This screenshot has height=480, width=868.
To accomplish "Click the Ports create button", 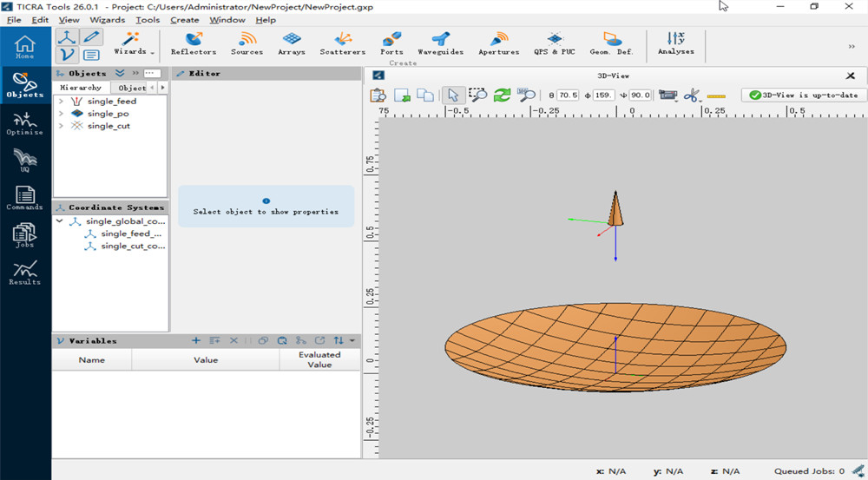I will click(391, 43).
